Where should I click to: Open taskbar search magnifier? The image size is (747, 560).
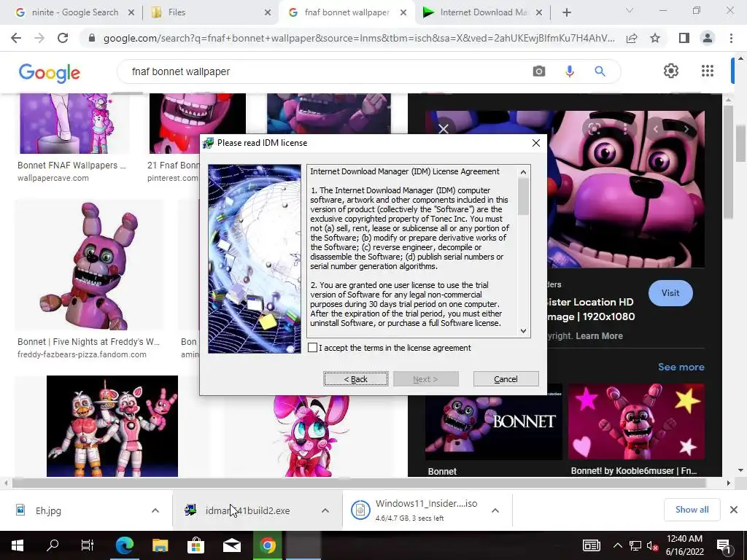[53, 545]
